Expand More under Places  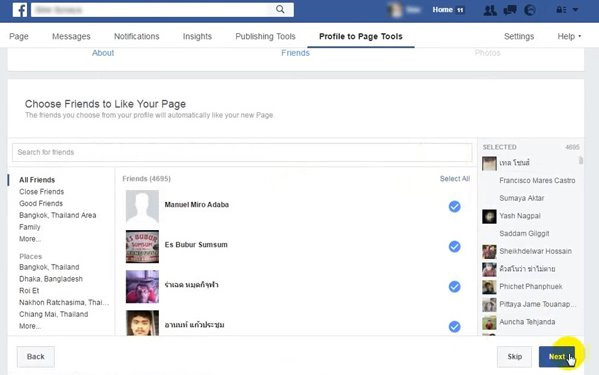pyautogui.click(x=30, y=326)
